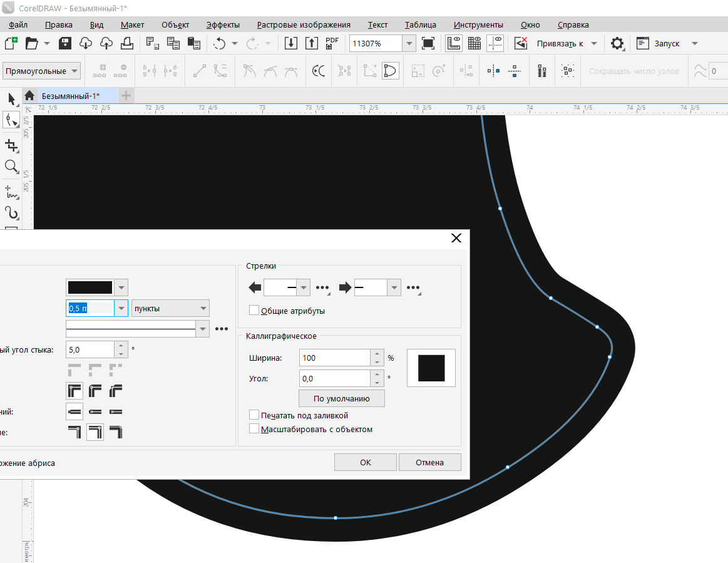
Task: Click the По умолчанию button
Action: (341, 398)
